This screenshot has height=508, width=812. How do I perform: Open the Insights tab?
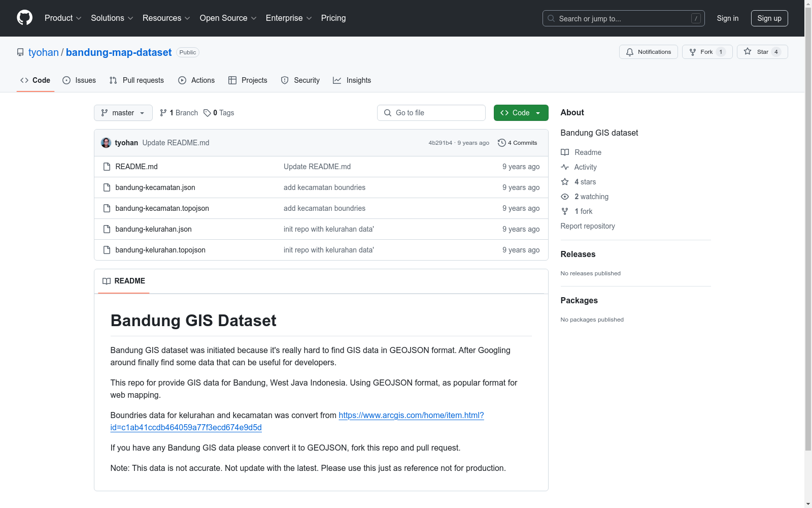coord(352,80)
